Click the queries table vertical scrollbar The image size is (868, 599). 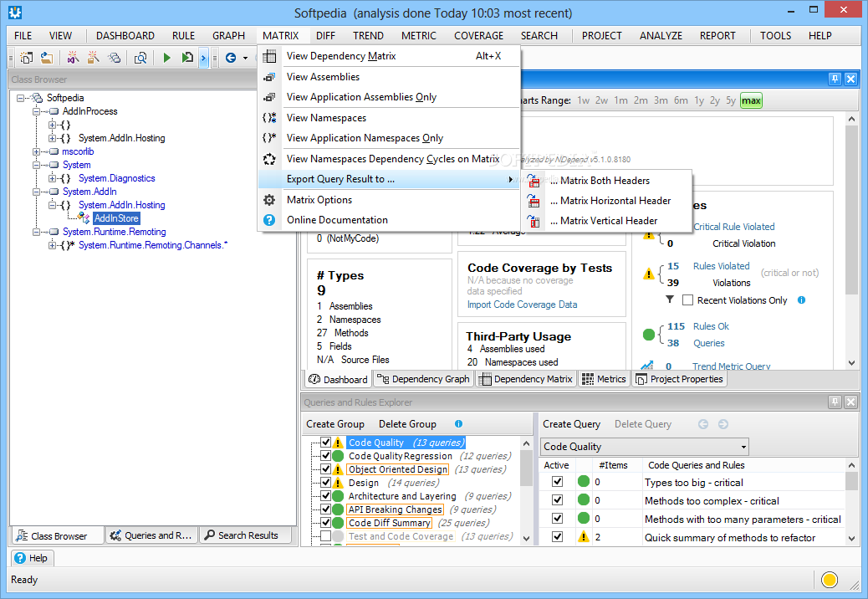point(851,482)
